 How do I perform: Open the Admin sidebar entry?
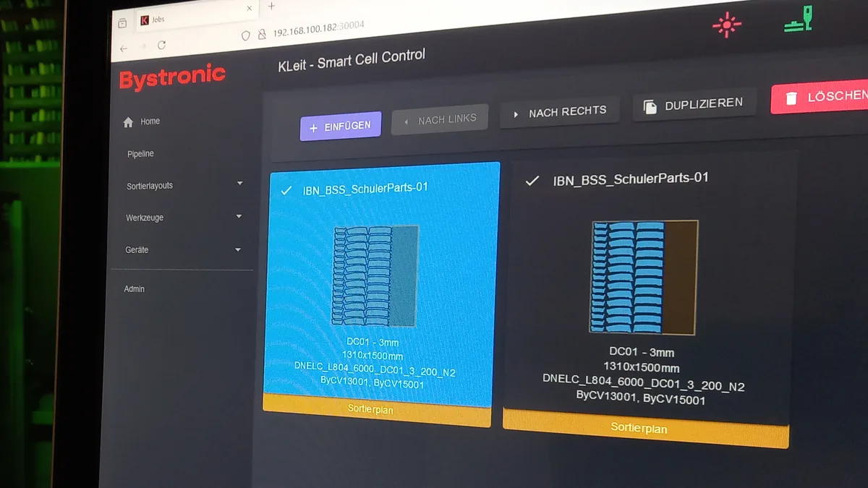tap(135, 288)
